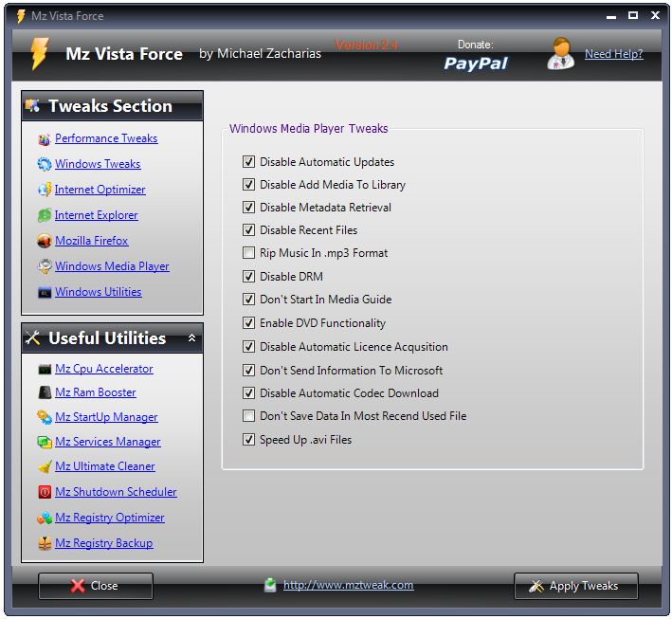Viewport: 672px width, 619px height.
Task: Toggle Disable Add Media To Library checkbox
Action: (248, 184)
